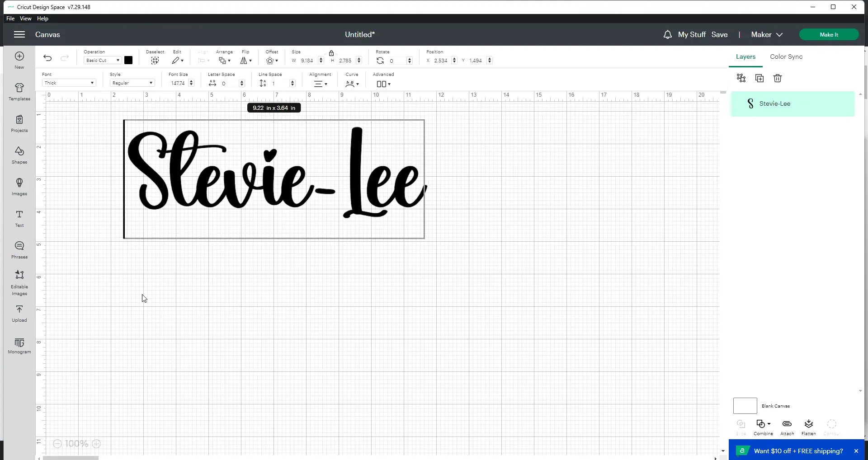Expand the Maker machine selector
Screen dimensions: 868x460
click(766, 35)
